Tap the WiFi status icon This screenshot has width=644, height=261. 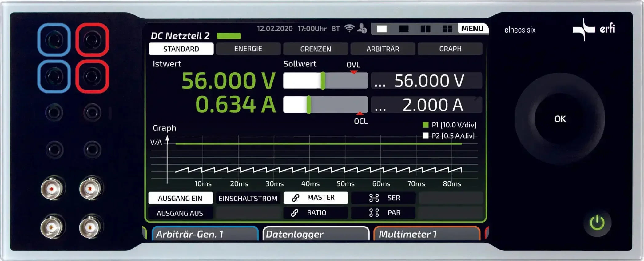349,28
